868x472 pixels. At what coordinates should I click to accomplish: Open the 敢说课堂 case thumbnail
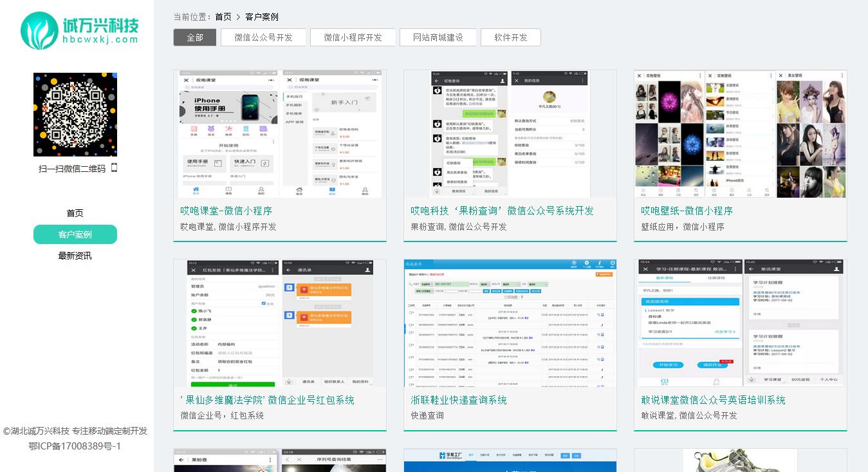(741, 323)
